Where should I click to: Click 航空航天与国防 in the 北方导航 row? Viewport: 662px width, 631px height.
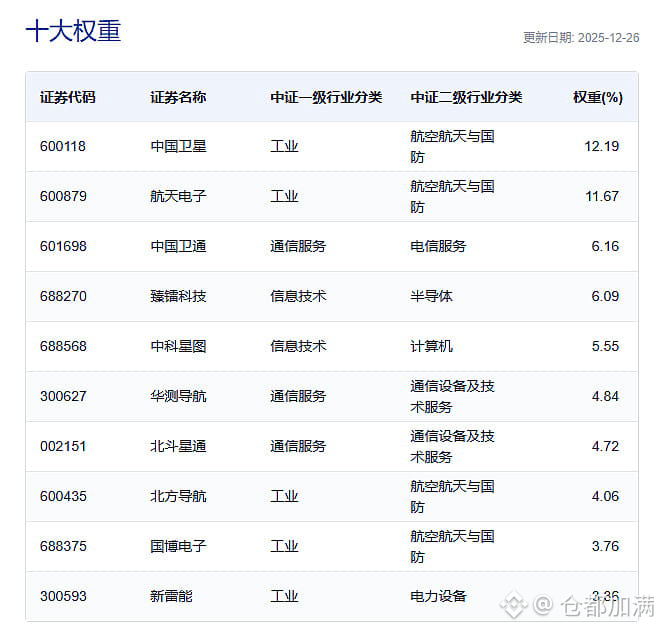click(452, 496)
